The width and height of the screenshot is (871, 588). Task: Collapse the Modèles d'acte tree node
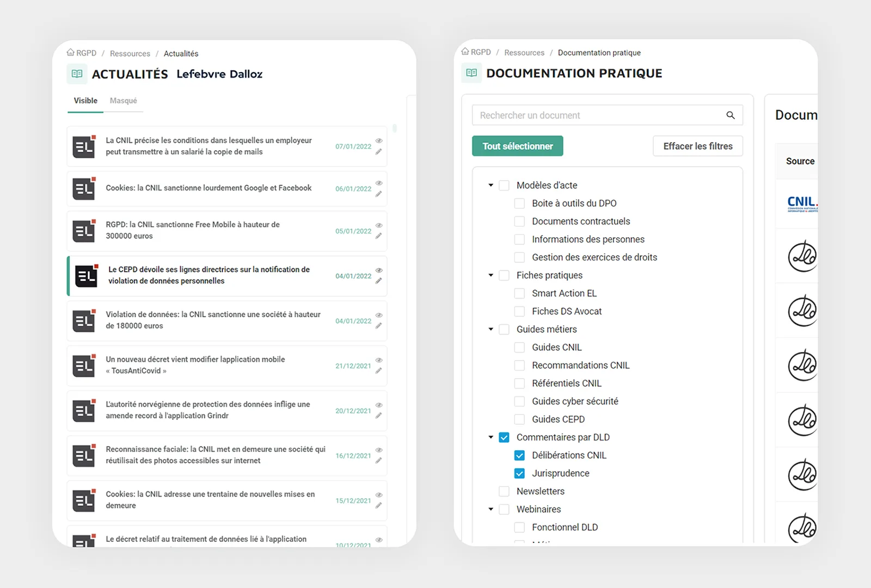[x=490, y=185]
